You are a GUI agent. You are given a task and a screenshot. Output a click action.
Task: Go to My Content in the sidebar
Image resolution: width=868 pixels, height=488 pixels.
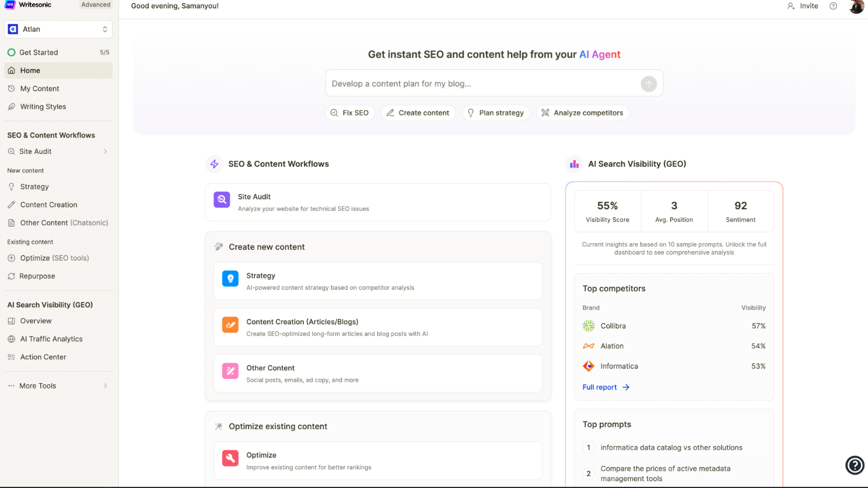38,88
